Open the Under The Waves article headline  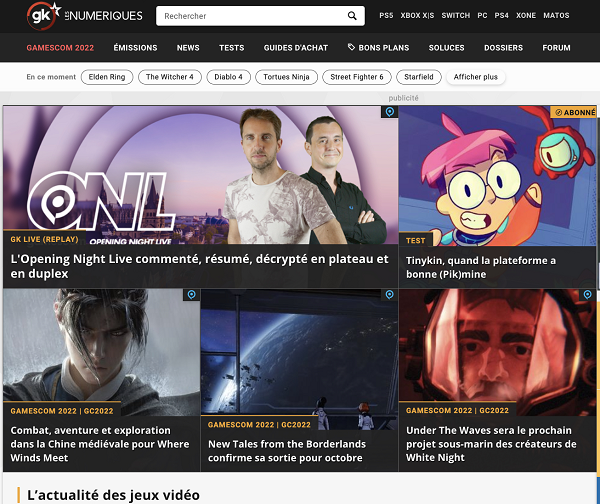(491, 444)
